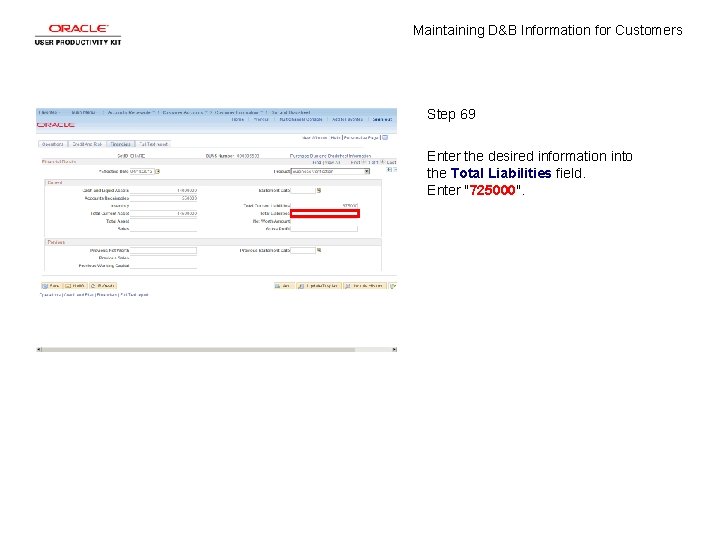Click the Personalize Page link

(362, 138)
